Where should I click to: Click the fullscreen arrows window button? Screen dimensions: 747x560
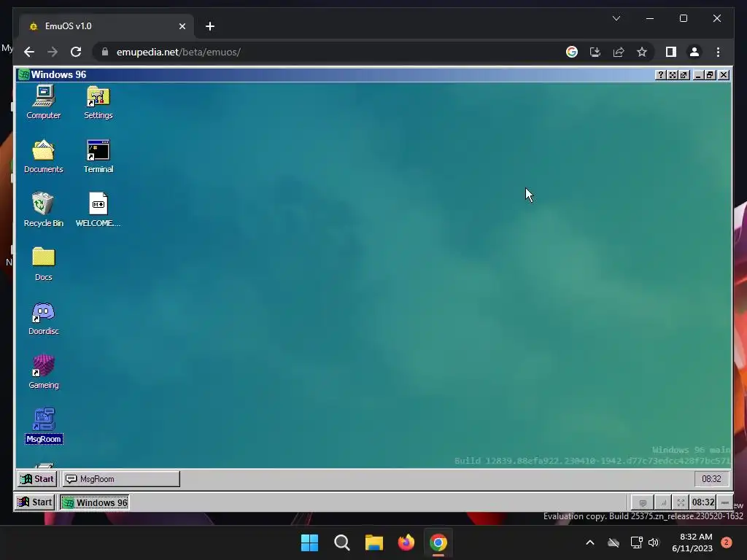pyautogui.click(x=672, y=75)
